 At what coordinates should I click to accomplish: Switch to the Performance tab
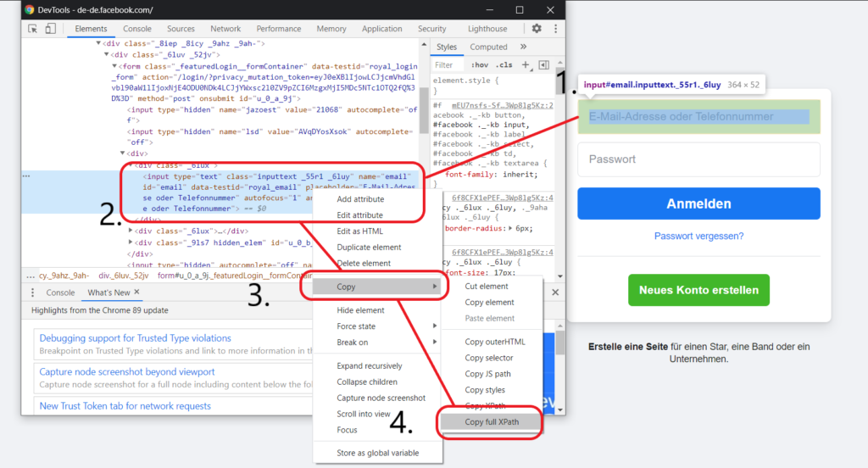click(x=278, y=29)
